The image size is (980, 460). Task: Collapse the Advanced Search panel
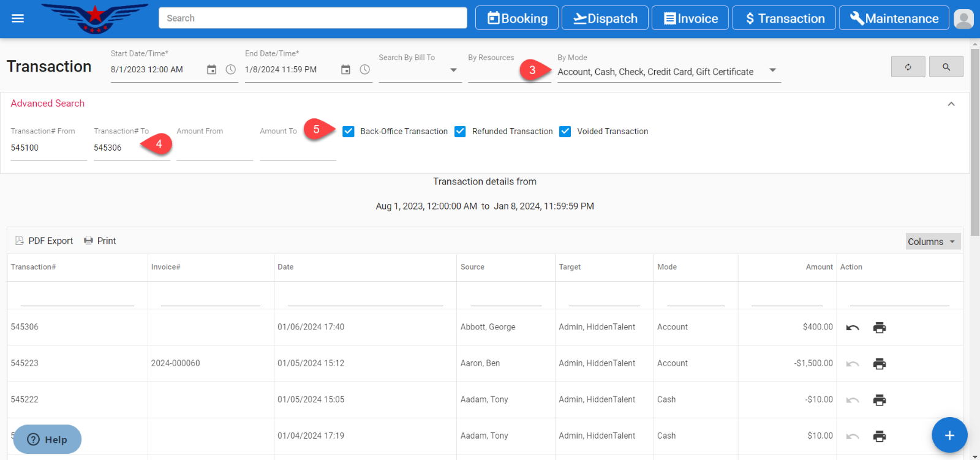pos(951,104)
